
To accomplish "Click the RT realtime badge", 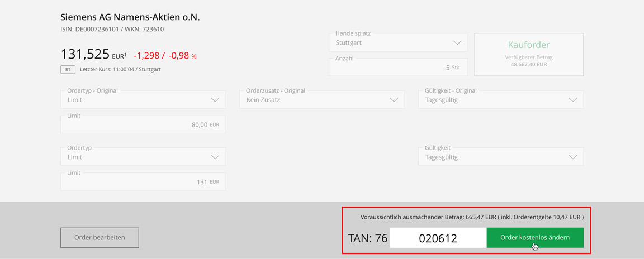I will [68, 70].
